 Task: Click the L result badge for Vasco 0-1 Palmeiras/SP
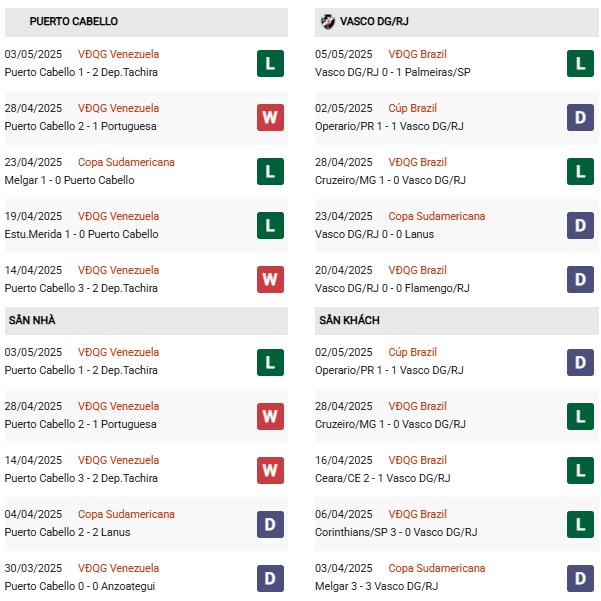pos(580,64)
